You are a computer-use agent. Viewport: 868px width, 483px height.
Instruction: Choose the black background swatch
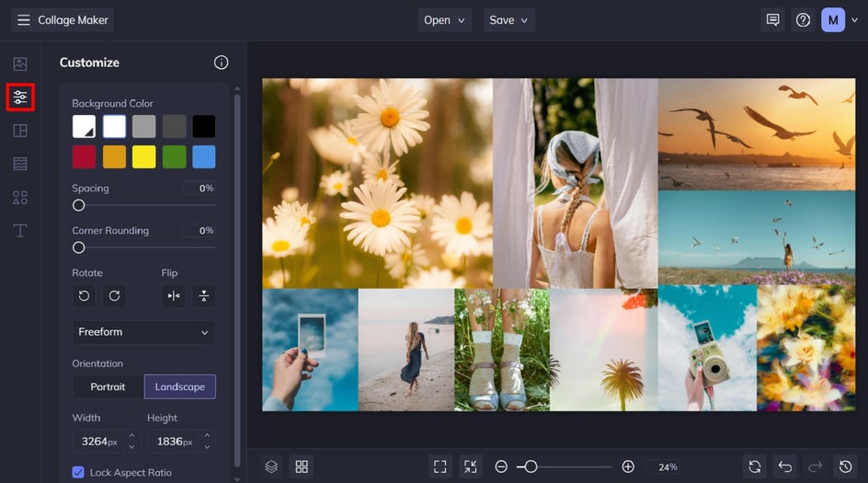click(x=204, y=126)
